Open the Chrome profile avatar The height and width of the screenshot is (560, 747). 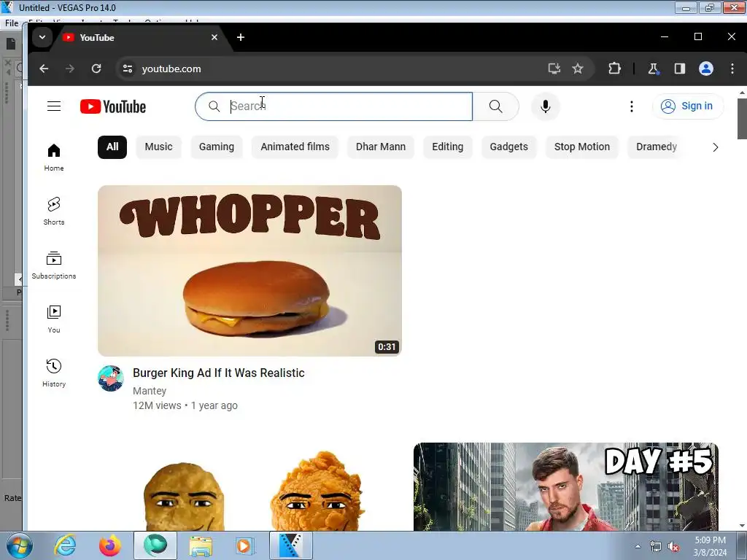click(x=706, y=69)
